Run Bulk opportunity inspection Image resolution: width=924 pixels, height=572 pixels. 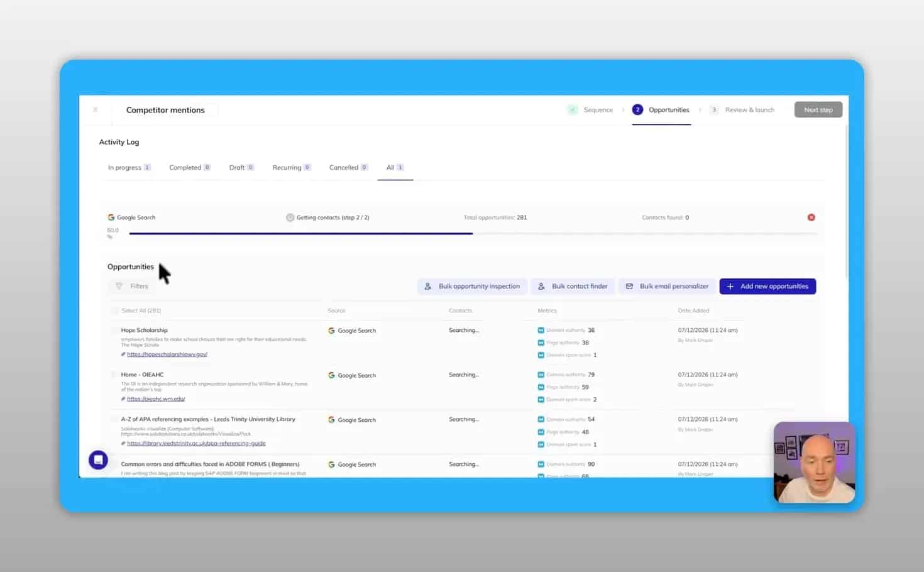(473, 287)
